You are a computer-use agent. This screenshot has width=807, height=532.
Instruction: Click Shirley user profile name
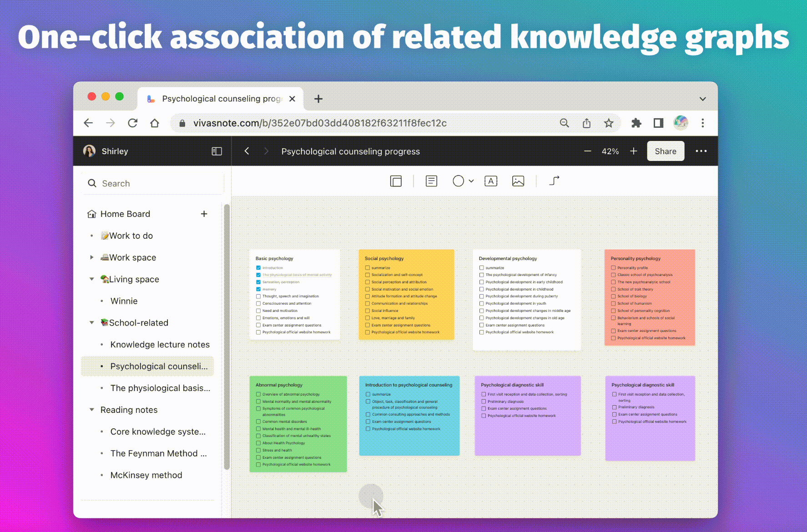point(115,151)
